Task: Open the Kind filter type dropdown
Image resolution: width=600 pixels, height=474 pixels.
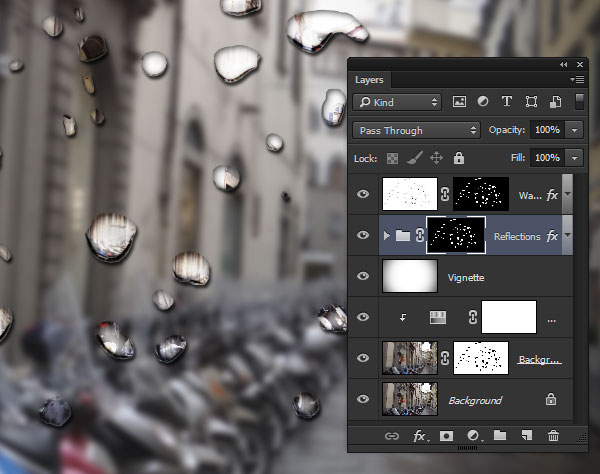Action: pos(396,102)
